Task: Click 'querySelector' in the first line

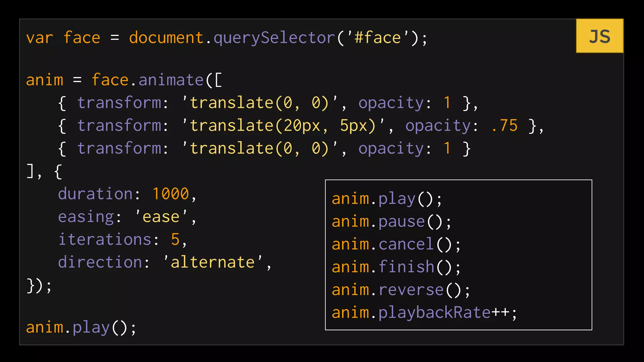Action: (x=274, y=38)
